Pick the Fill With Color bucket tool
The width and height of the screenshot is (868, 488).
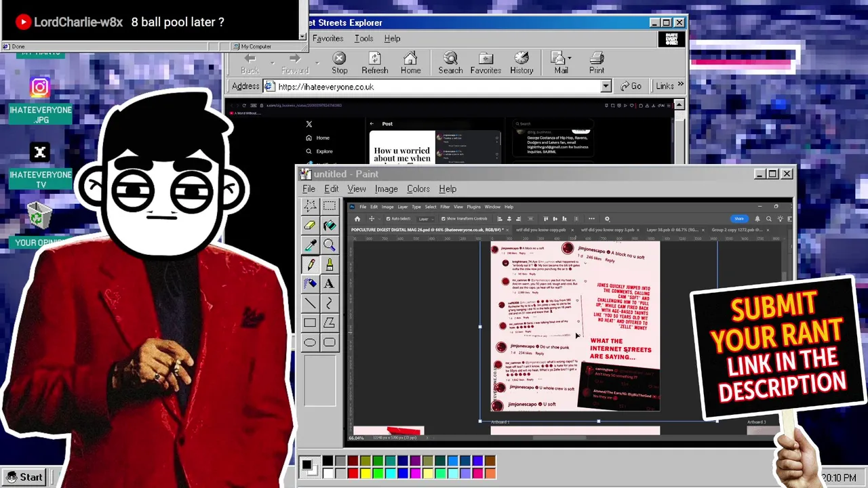click(x=330, y=225)
